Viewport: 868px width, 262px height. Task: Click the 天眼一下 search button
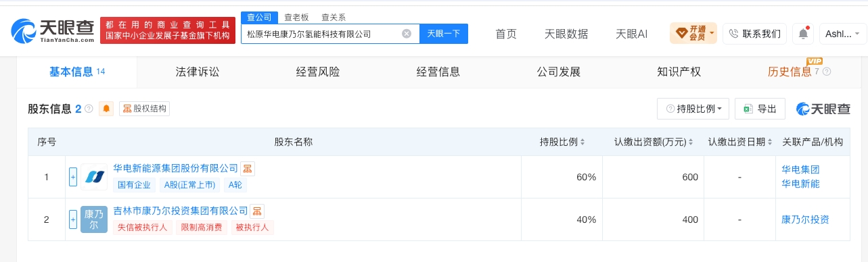click(444, 33)
